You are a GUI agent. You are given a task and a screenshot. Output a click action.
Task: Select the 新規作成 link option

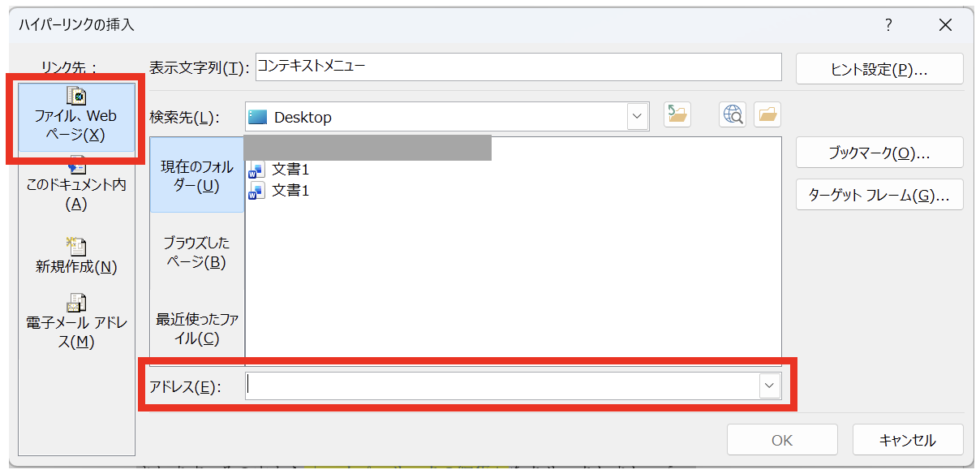tap(76, 256)
